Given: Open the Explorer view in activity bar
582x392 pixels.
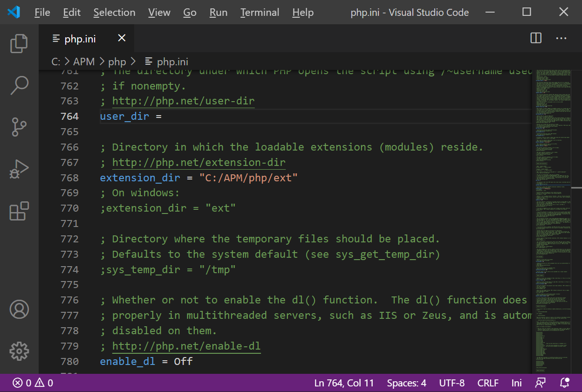Looking at the screenshot, I should [x=19, y=43].
